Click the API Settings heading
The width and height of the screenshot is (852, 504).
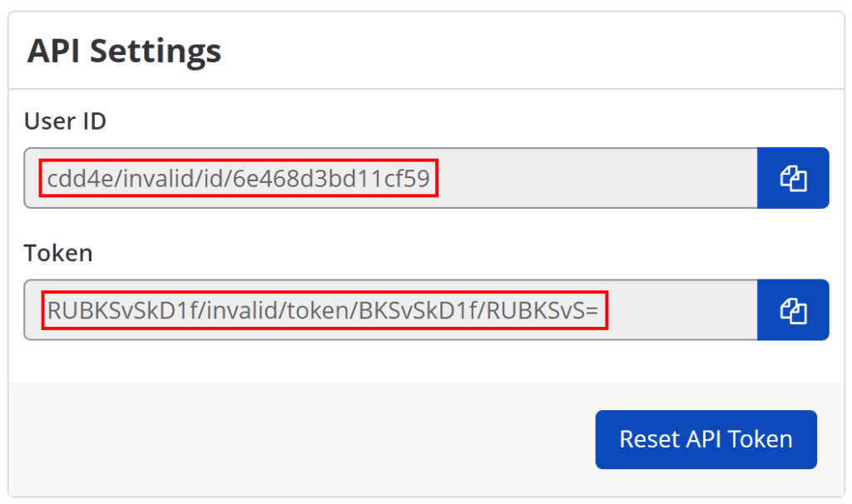tap(125, 51)
